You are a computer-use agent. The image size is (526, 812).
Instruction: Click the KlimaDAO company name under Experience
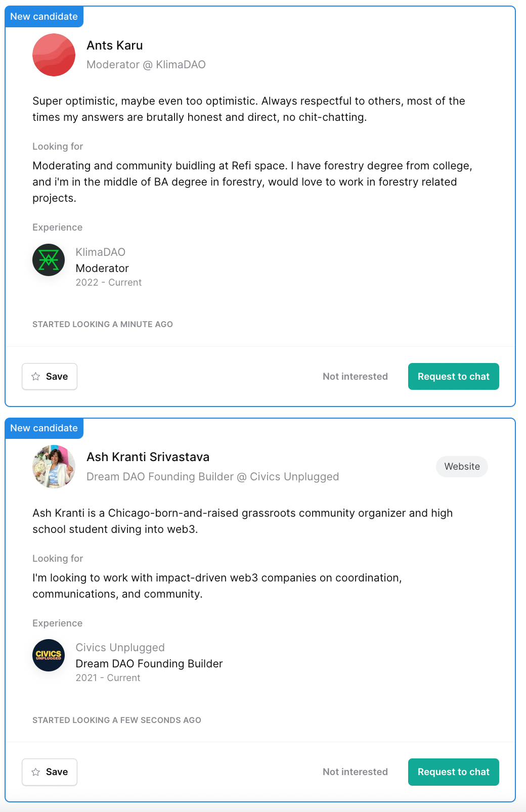coord(101,252)
